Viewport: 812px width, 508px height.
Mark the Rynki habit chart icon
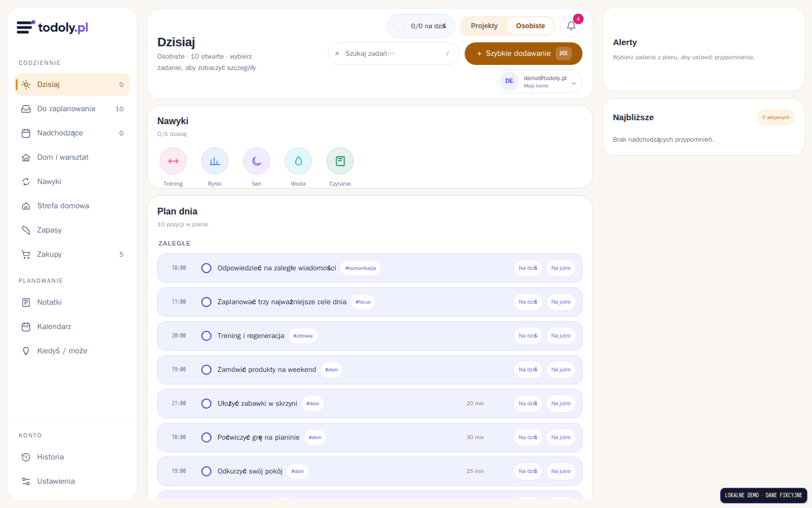click(215, 161)
